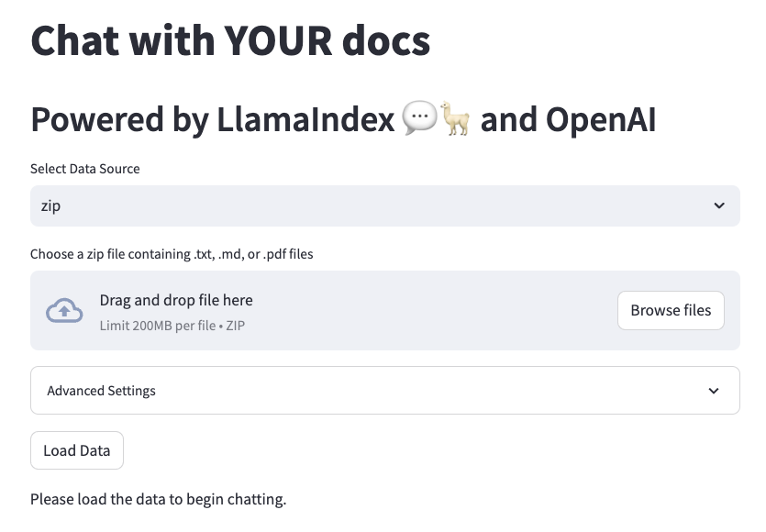Image resolution: width=766 pixels, height=532 pixels.
Task: Click the "OpenAI" text in the subheading
Action: 601,120
